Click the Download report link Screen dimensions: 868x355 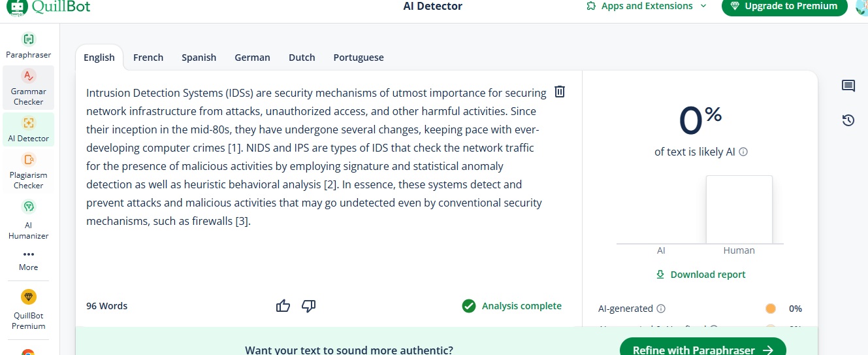click(701, 275)
